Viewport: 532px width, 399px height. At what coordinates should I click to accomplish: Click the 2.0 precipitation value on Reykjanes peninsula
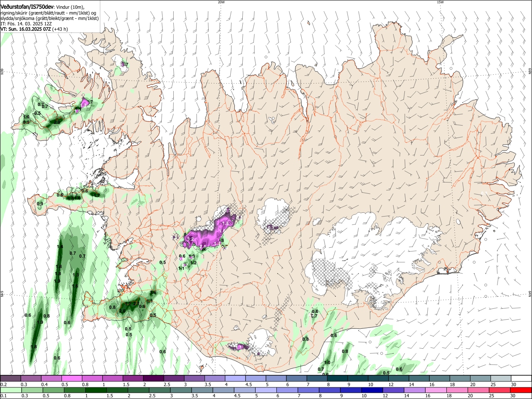[122, 311]
